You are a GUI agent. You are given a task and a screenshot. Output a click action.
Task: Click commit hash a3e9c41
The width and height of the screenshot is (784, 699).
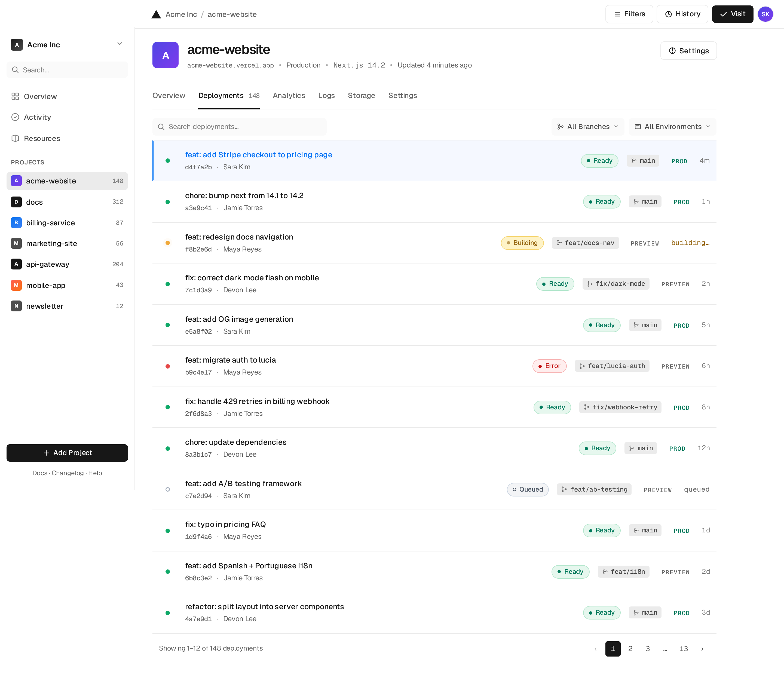click(198, 208)
